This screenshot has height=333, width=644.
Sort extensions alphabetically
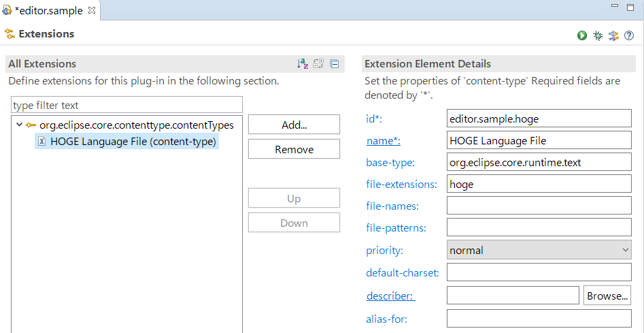(303, 64)
